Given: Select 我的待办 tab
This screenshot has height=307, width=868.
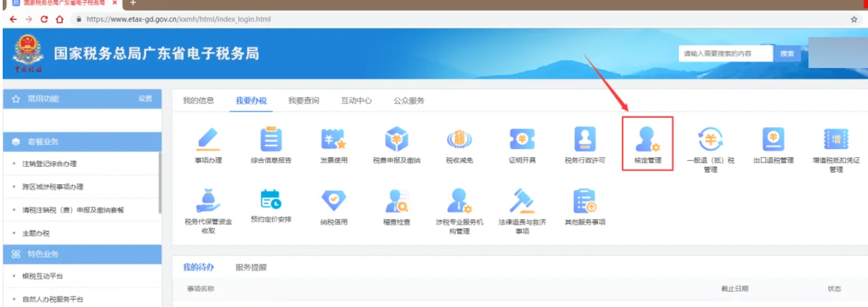Looking at the screenshot, I should tap(198, 267).
